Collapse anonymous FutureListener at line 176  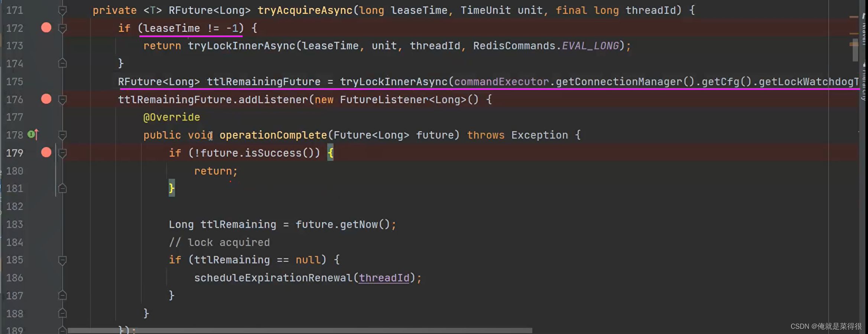point(62,100)
